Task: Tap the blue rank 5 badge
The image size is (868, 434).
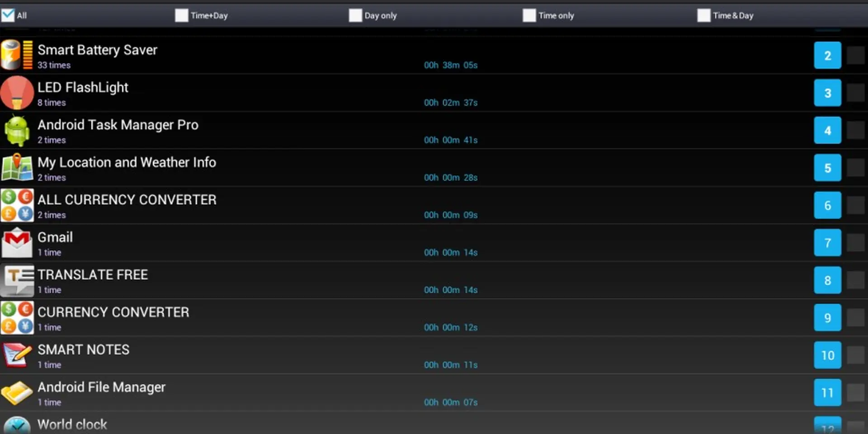Action: 827,168
